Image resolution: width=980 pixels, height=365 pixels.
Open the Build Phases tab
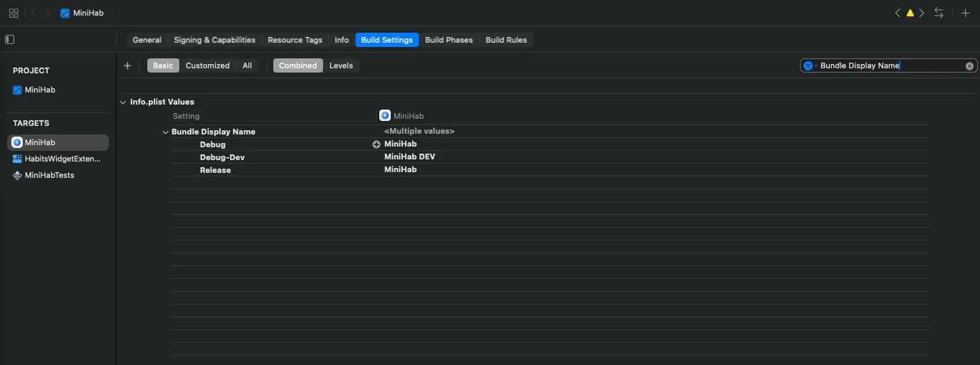point(448,40)
